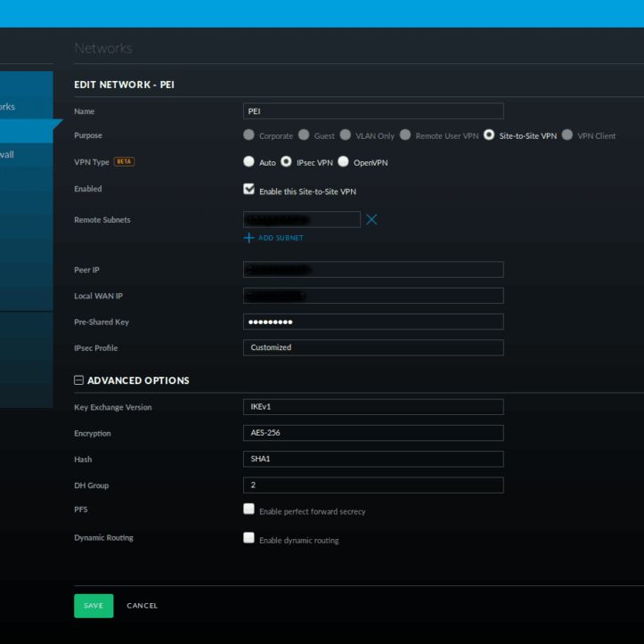This screenshot has width=644, height=644.
Task: Click the Networks page heading
Action: tap(103, 48)
